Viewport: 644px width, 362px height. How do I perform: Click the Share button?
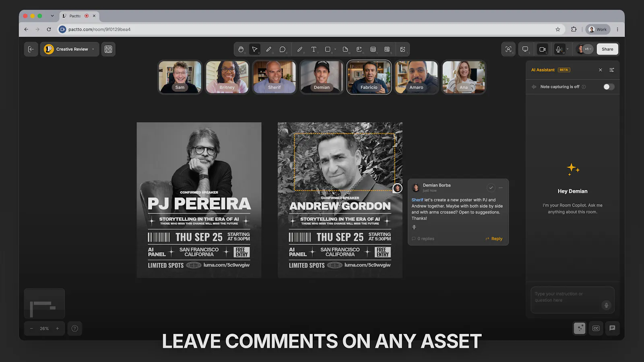607,49
